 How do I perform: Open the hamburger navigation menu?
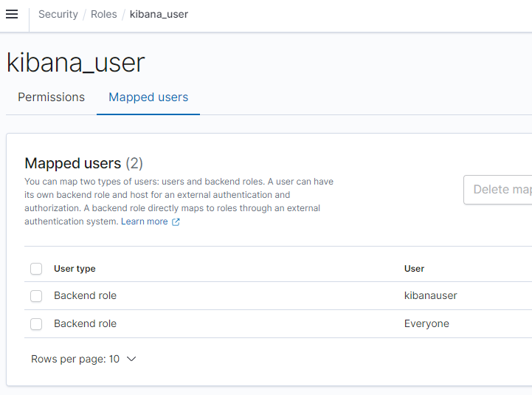point(12,14)
